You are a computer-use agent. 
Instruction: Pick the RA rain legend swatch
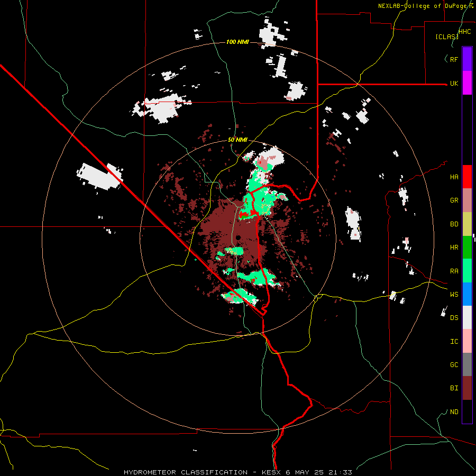tap(467, 271)
